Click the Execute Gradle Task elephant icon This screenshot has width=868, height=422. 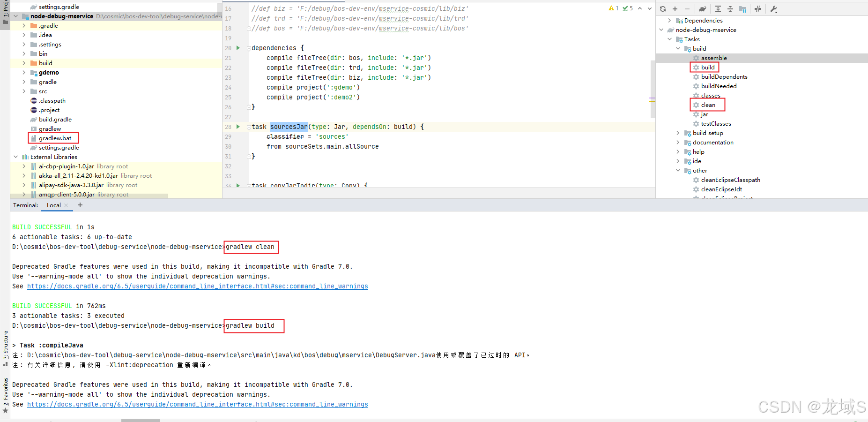[x=703, y=8]
